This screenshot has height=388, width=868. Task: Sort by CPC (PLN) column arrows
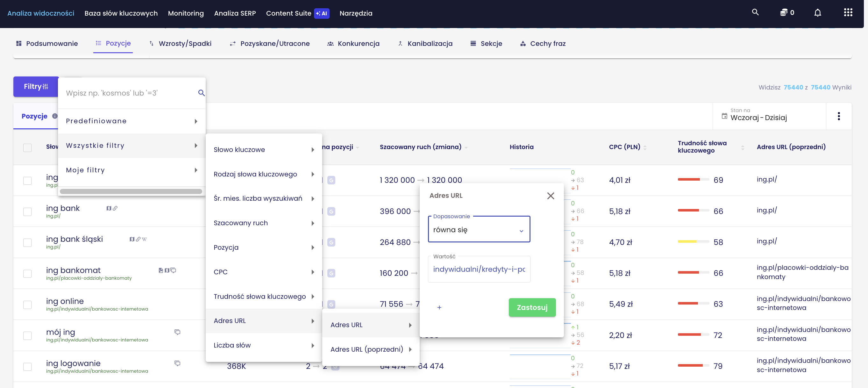[x=645, y=147]
